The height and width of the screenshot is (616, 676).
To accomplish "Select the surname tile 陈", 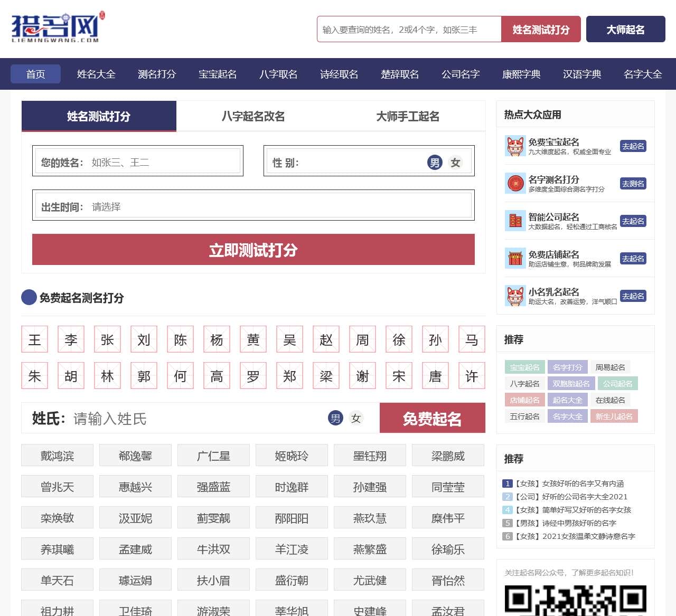I will point(180,339).
